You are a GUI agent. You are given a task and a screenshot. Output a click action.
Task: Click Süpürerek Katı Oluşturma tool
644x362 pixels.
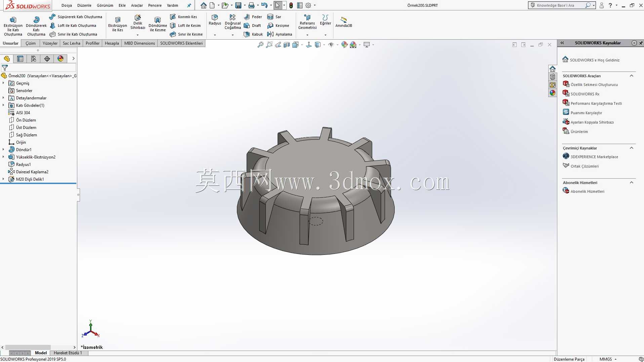(x=76, y=17)
